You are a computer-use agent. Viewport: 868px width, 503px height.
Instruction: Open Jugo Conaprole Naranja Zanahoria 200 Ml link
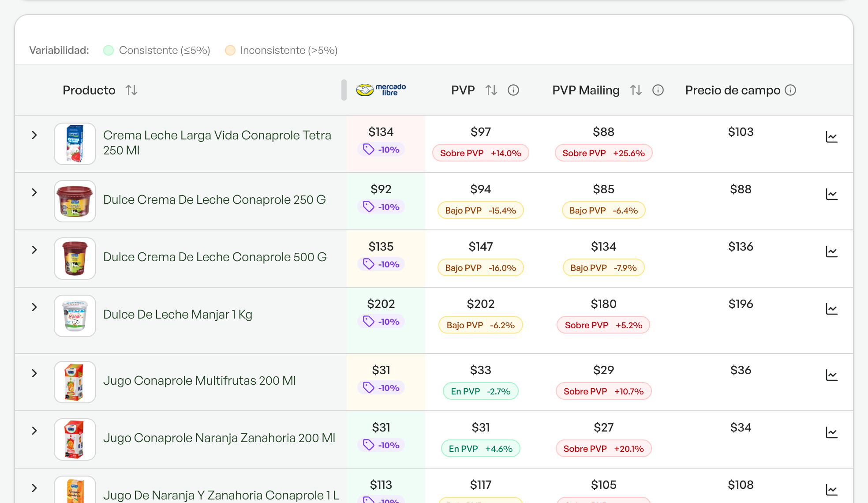tap(219, 438)
